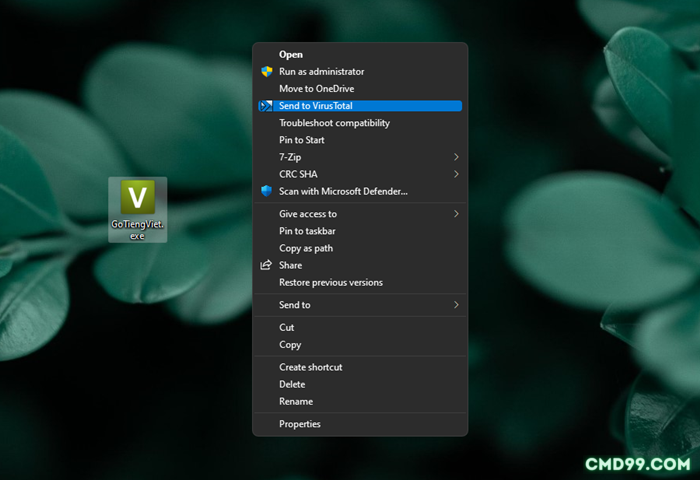Screen dimensions: 700x480
Task: Click the VirusTotal icon in the menu
Action: pyautogui.click(x=266, y=106)
